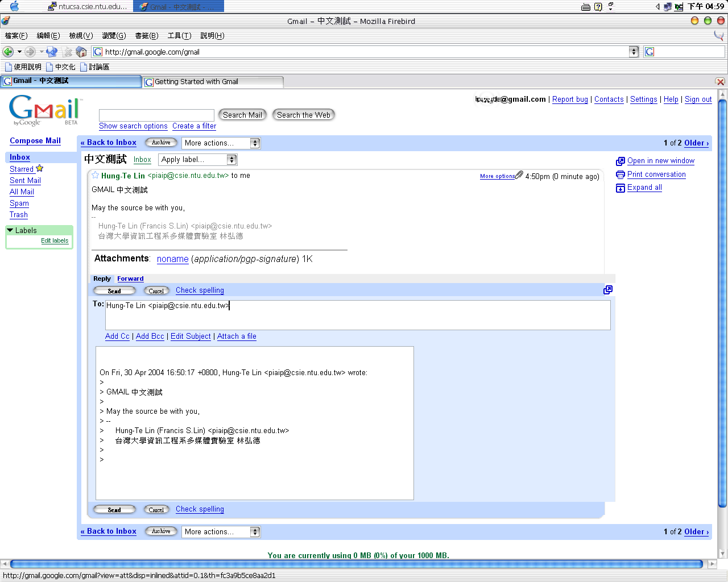This screenshot has height=582, width=728.
Task: Open the top More actions dropdown
Action: point(221,143)
